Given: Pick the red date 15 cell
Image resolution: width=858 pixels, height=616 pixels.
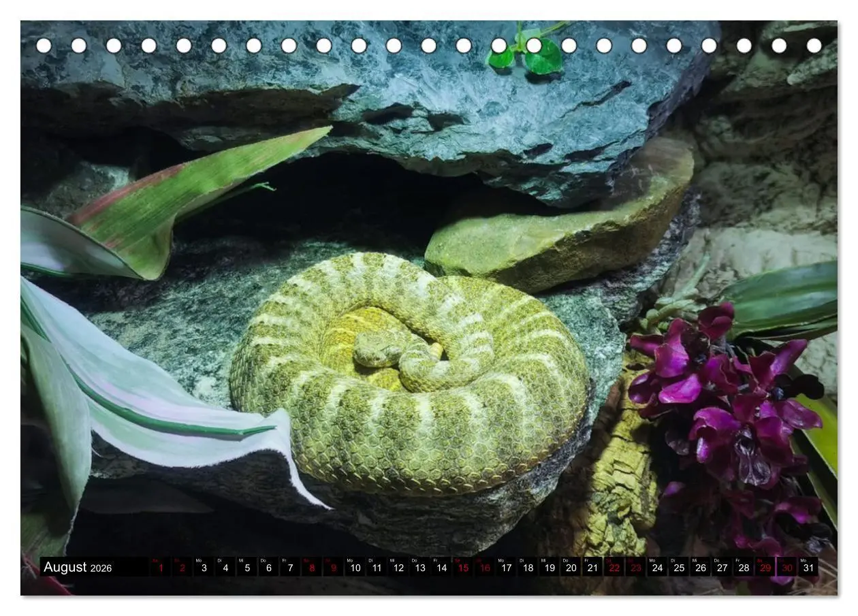Looking at the screenshot, I should tap(463, 567).
